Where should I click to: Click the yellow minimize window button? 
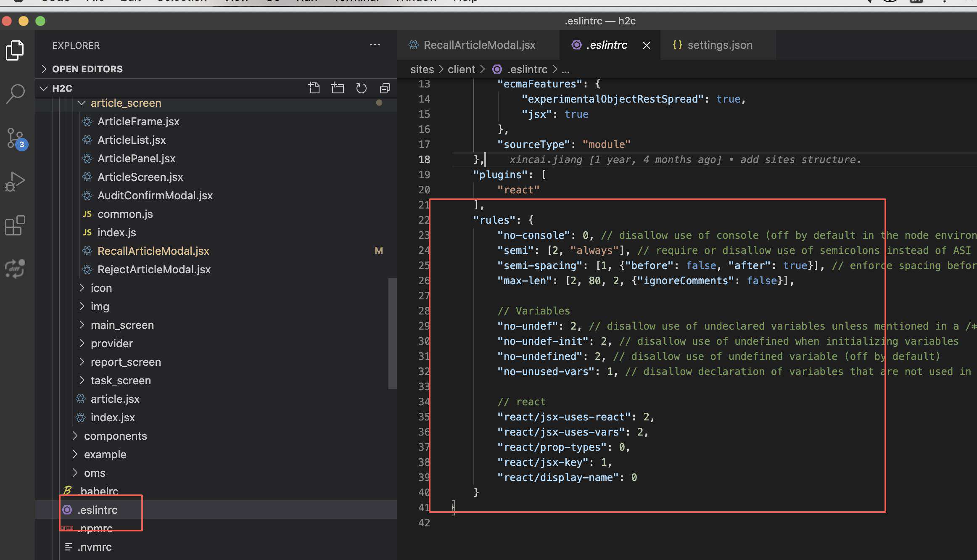tap(24, 21)
